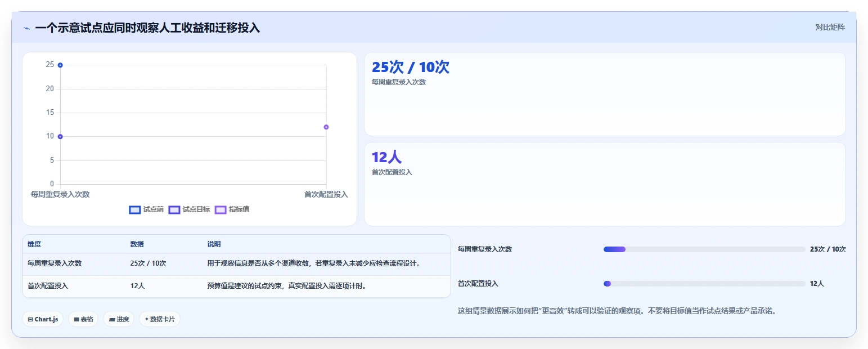The width and height of the screenshot is (868, 349).
Task: Click the 每周重复录入次数 x-axis label
Action: tap(60, 194)
